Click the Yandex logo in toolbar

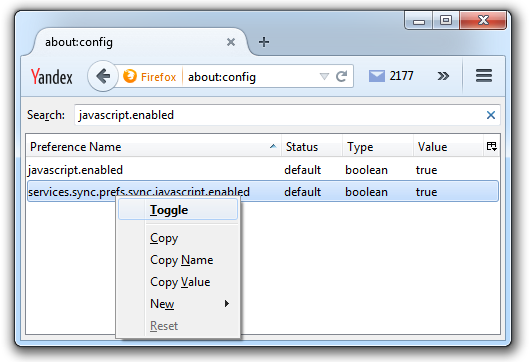point(52,76)
